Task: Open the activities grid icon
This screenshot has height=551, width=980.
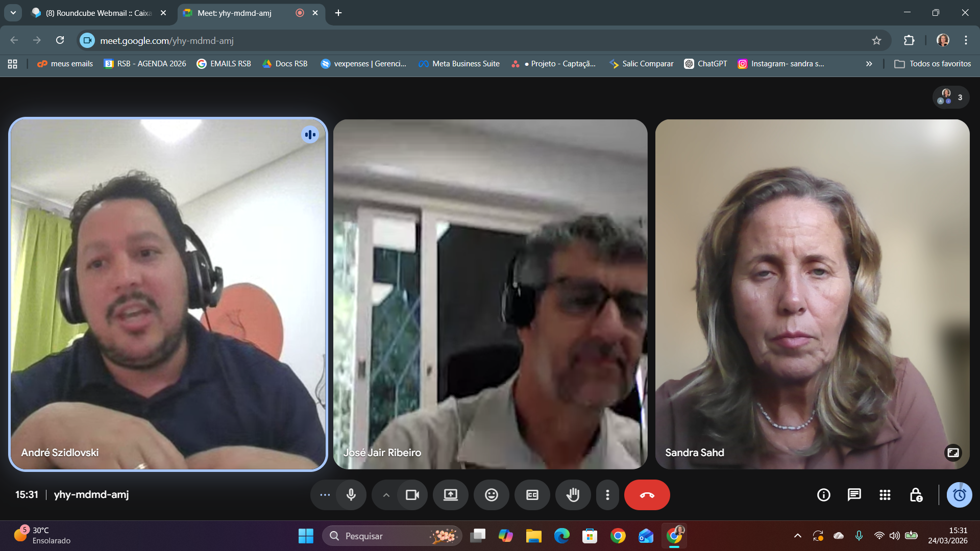Action: [885, 495]
